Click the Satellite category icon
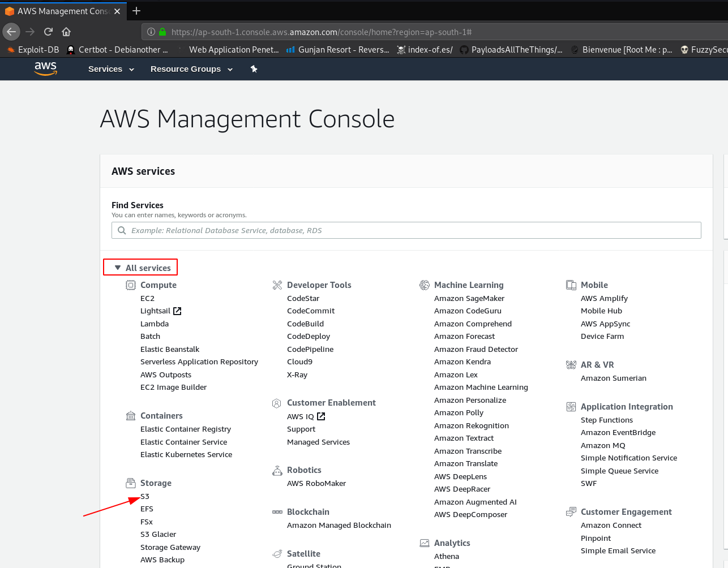 click(x=277, y=554)
